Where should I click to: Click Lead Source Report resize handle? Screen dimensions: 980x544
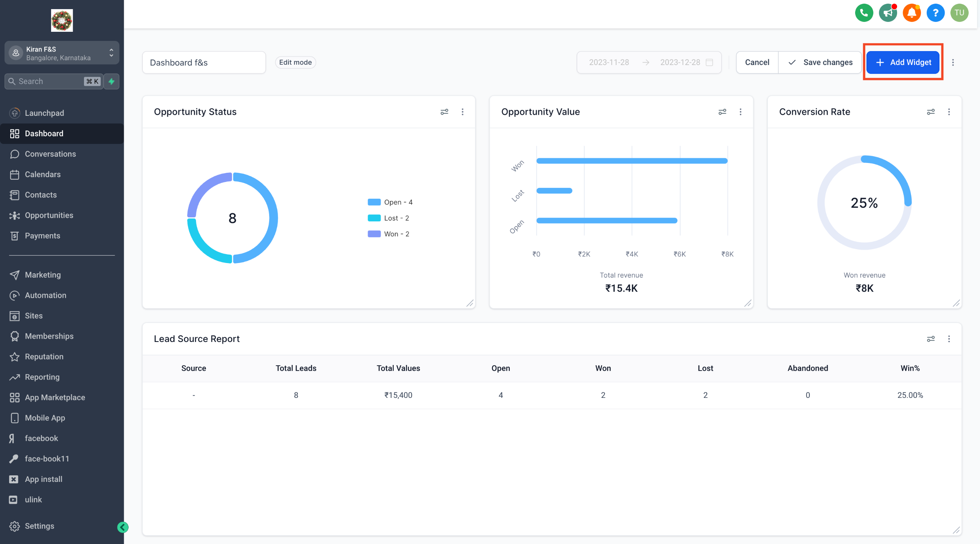pos(956,530)
